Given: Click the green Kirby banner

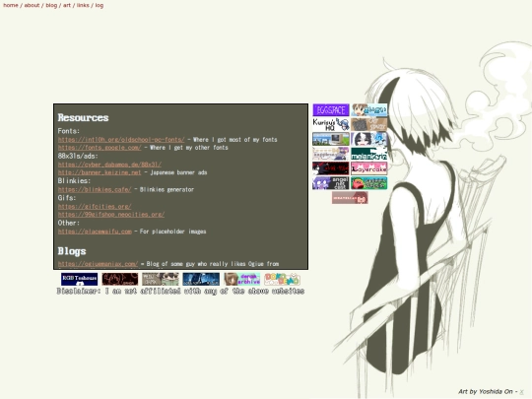Looking at the screenshot, I should (x=369, y=183).
